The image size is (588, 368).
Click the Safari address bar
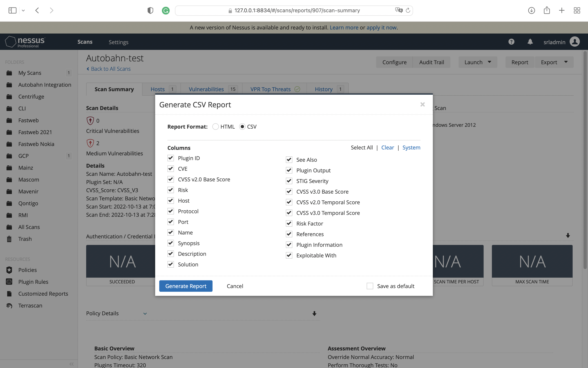point(294,10)
